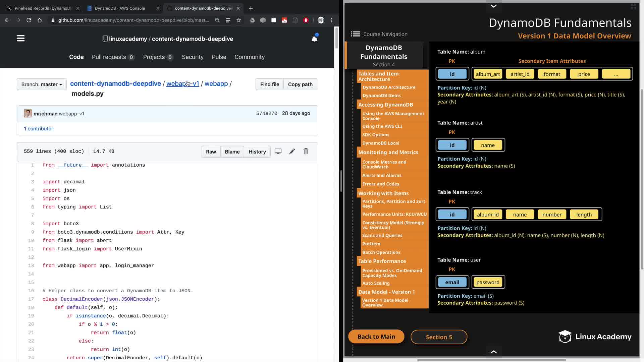Switch to DynamoDB - AWS Console tab
The height and width of the screenshot is (362, 644).
120,8
